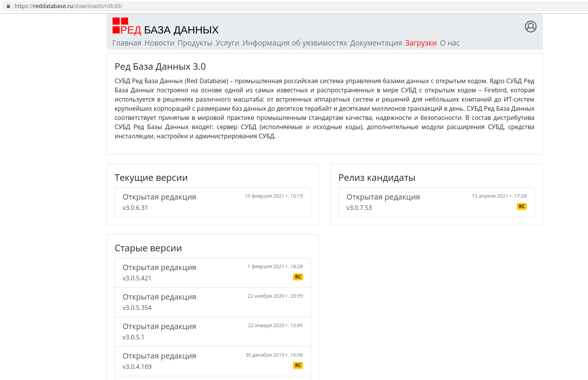
Task: Click date 30 декабря 2019 г. 16:06
Action: 274,355
